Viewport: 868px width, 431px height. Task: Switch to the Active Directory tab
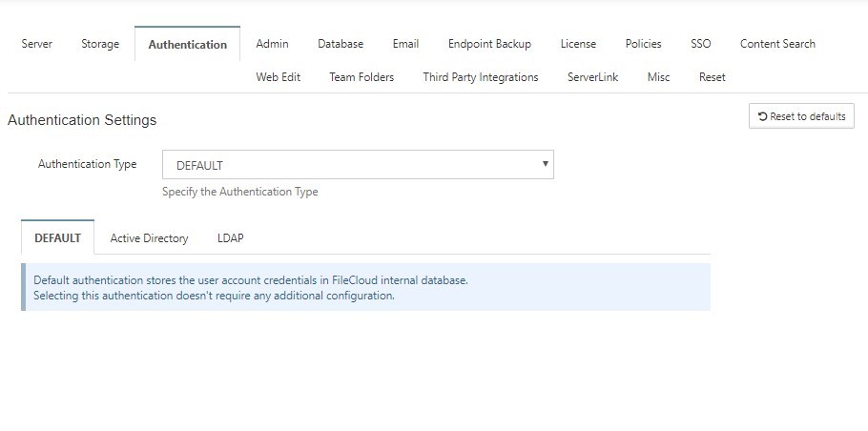[149, 237]
